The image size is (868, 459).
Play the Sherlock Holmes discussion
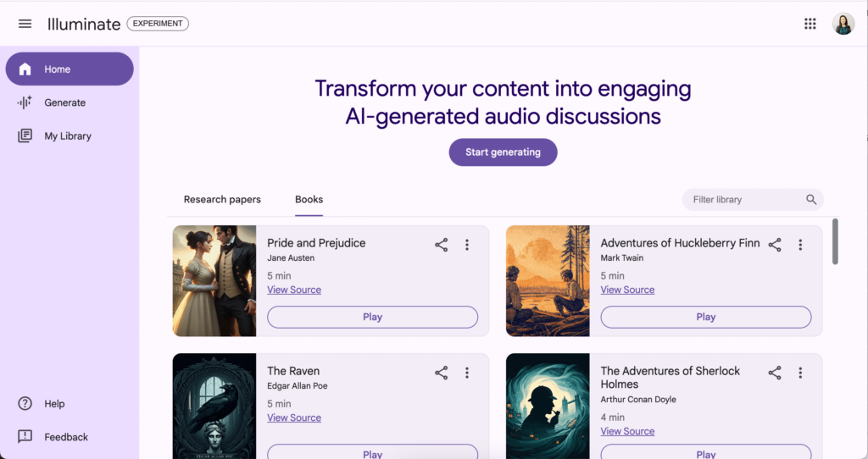pyautogui.click(x=706, y=452)
